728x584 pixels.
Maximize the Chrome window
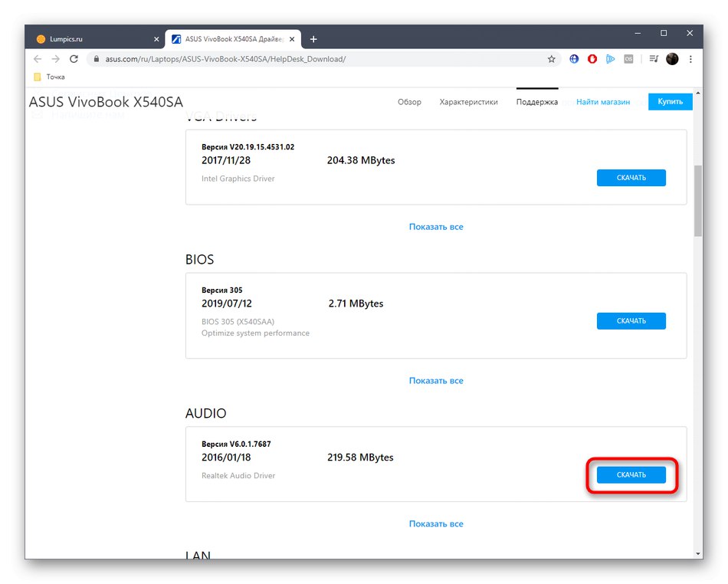(664, 33)
